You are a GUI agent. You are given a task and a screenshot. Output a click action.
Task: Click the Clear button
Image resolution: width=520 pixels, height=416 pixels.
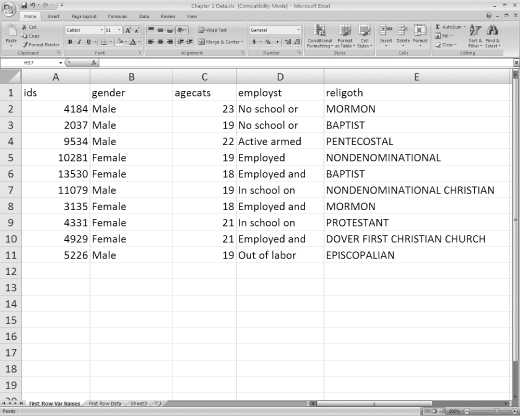point(446,45)
